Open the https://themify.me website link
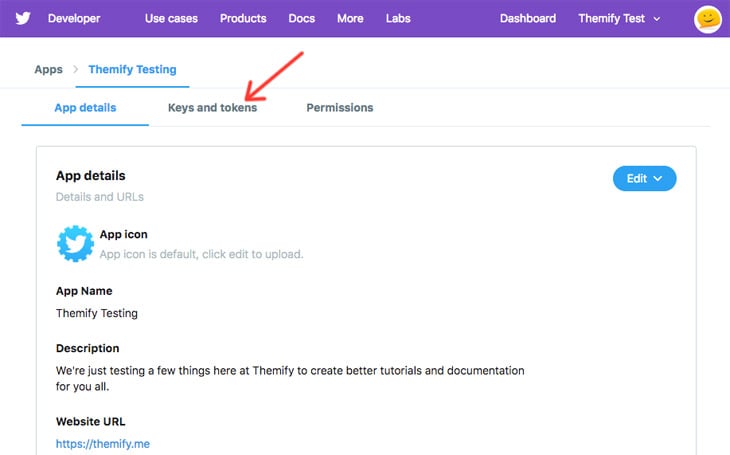The width and height of the screenshot is (730, 455). tap(103, 444)
